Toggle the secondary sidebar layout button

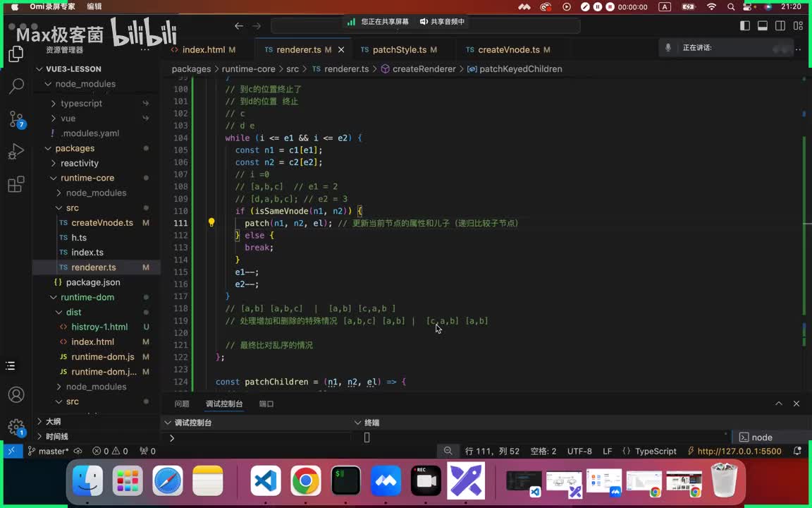coord(780,26)
